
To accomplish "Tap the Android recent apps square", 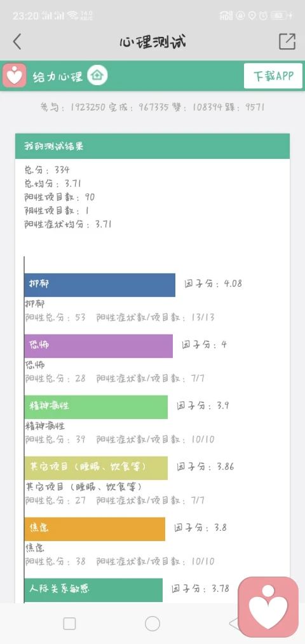I will point(69,624).
